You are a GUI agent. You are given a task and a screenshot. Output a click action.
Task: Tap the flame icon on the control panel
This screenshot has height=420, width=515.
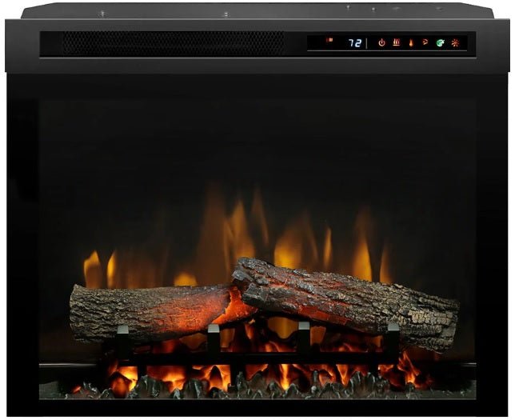411,42
